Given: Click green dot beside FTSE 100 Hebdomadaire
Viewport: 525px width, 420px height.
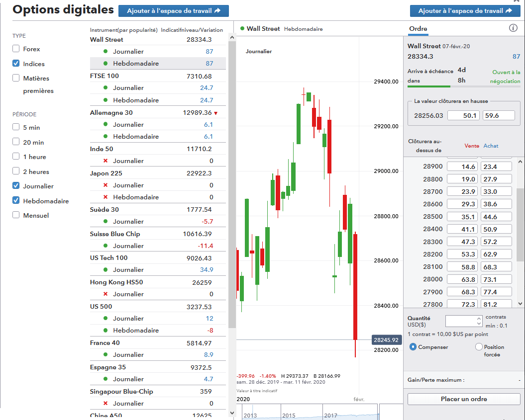Looking at the screenshot, I should 105,100.
